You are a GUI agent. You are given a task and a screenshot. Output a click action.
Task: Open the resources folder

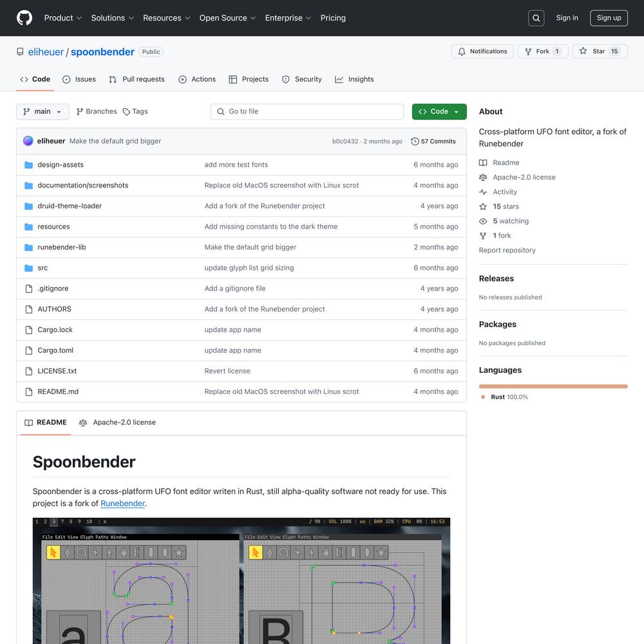coord(53,227)
